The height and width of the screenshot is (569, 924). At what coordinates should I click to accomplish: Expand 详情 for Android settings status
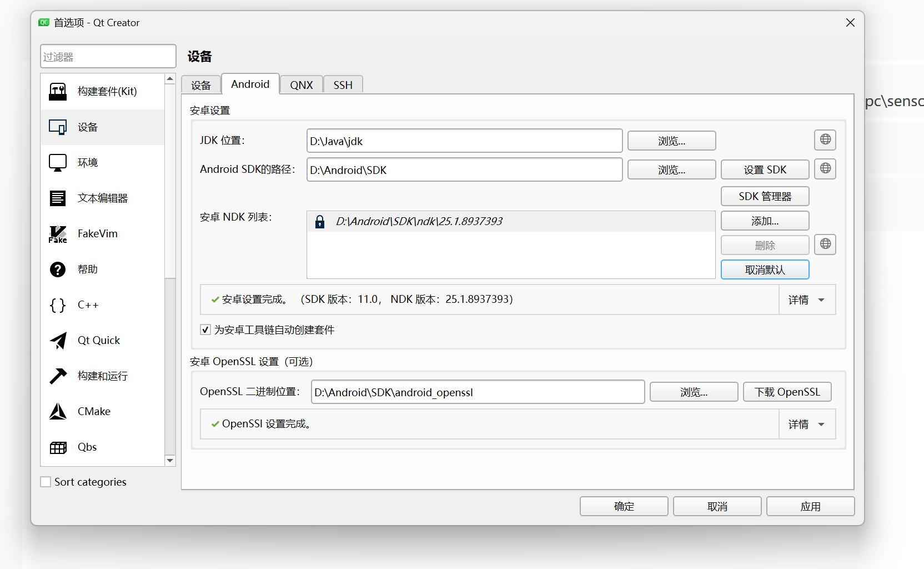pyautogui.click(x=807, y=300)
